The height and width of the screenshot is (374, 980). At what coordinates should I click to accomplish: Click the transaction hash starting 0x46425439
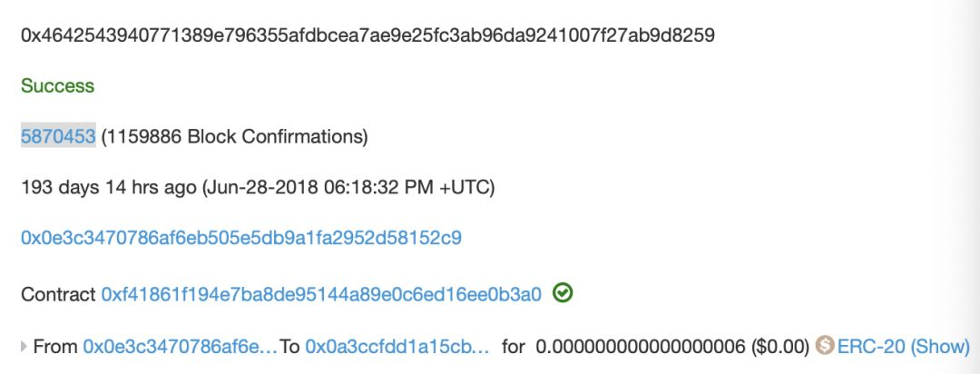tap(368, 35)
